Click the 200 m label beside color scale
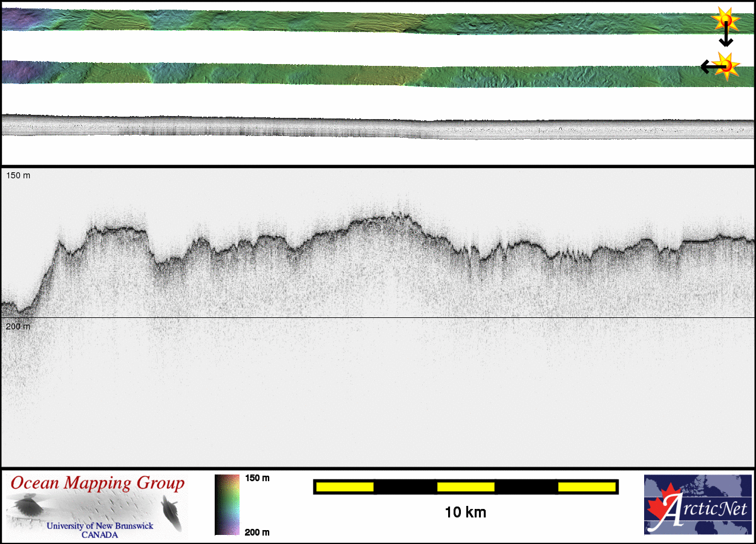The height and width of the screenshot is (544, 756). 257,532
